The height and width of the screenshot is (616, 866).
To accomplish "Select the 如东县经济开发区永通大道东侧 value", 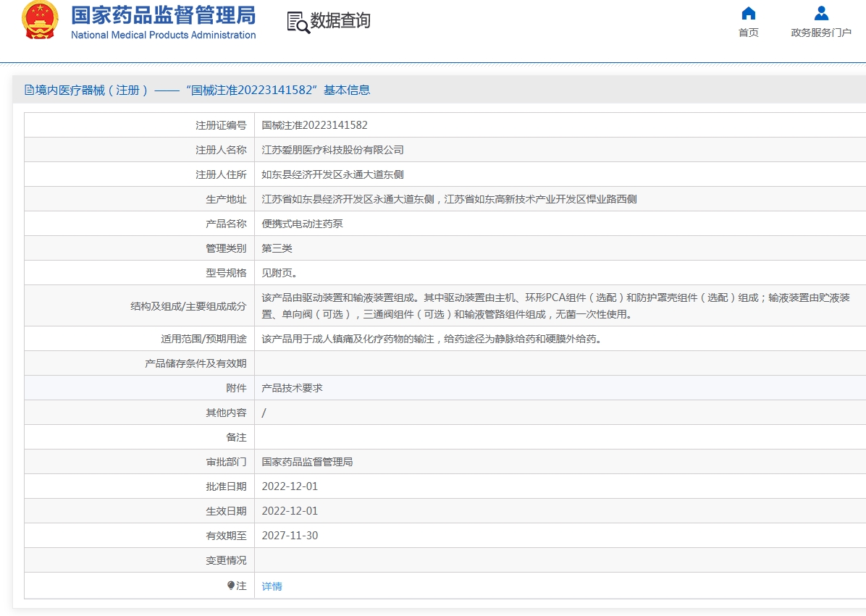I will 332,174.
